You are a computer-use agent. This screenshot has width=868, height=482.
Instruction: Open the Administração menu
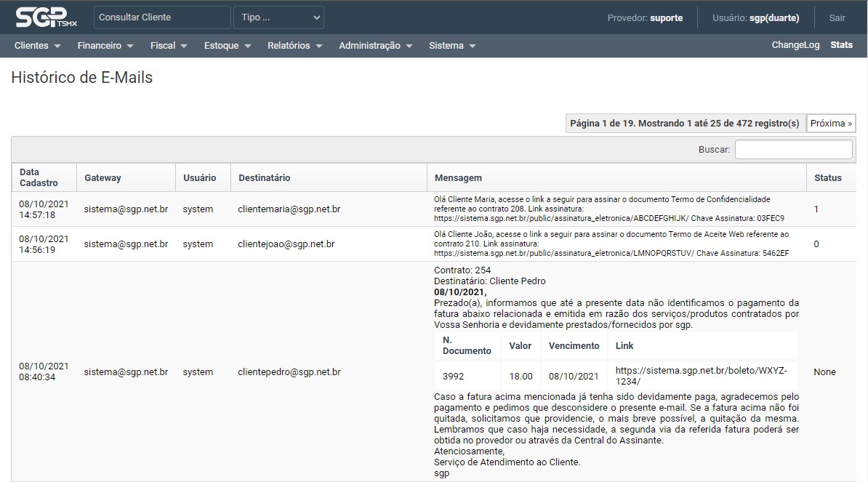(375, 45)
